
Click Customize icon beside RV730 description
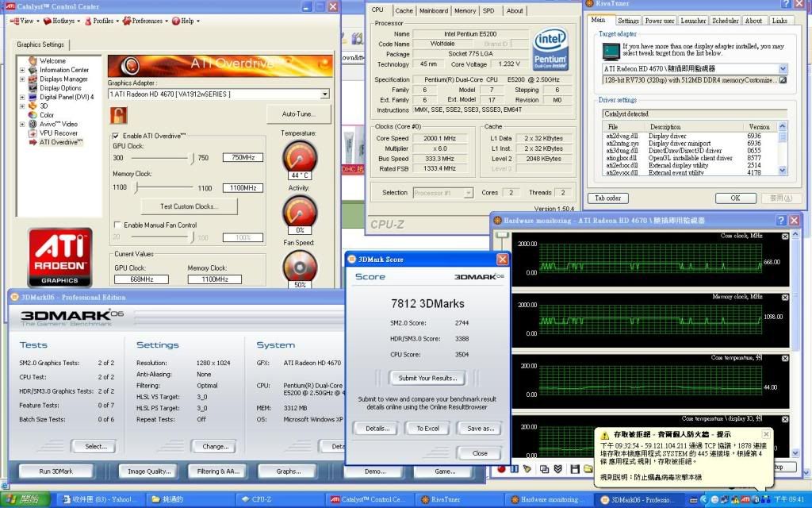[783, 80]
